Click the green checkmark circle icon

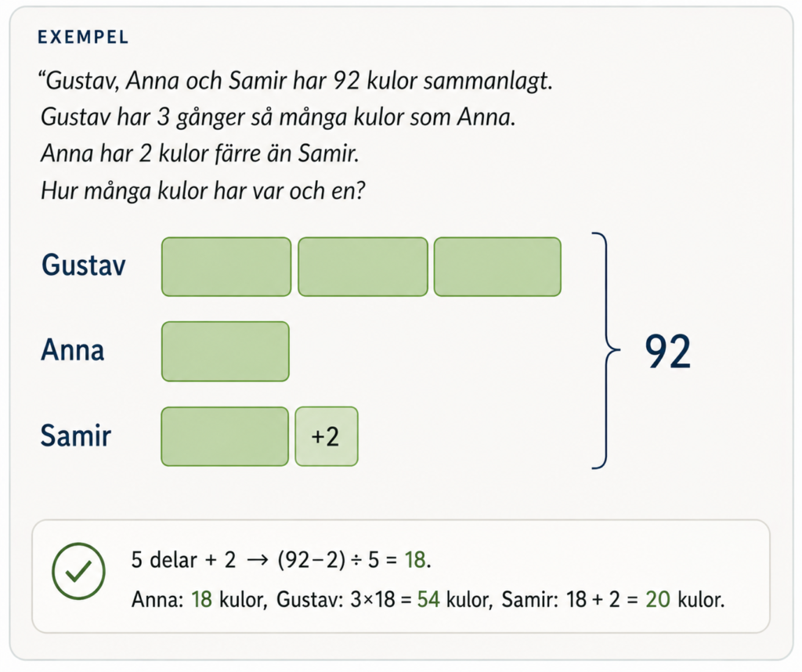click(78, 571)
